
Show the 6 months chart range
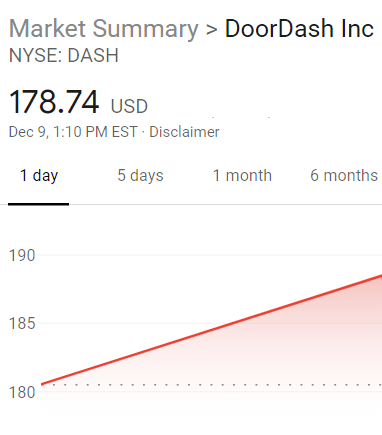[344, 176]
